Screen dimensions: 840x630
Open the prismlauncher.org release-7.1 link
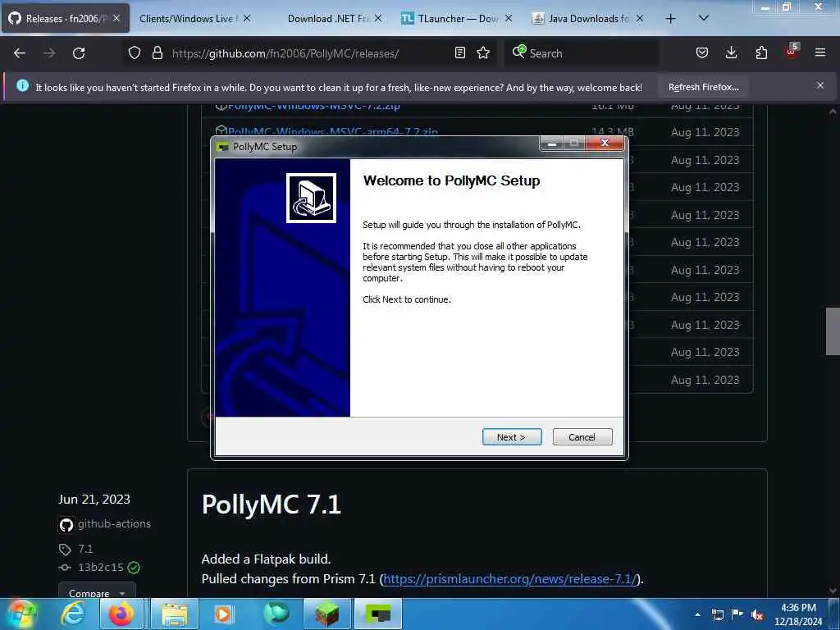point(509,579)
